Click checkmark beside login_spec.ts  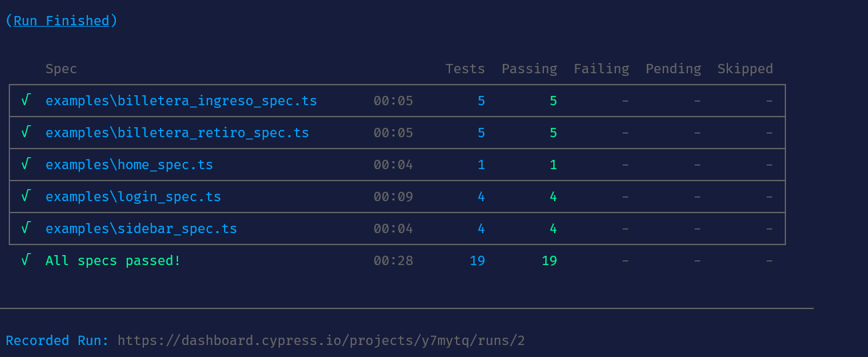pyautogui.click(x=25, y=196)
